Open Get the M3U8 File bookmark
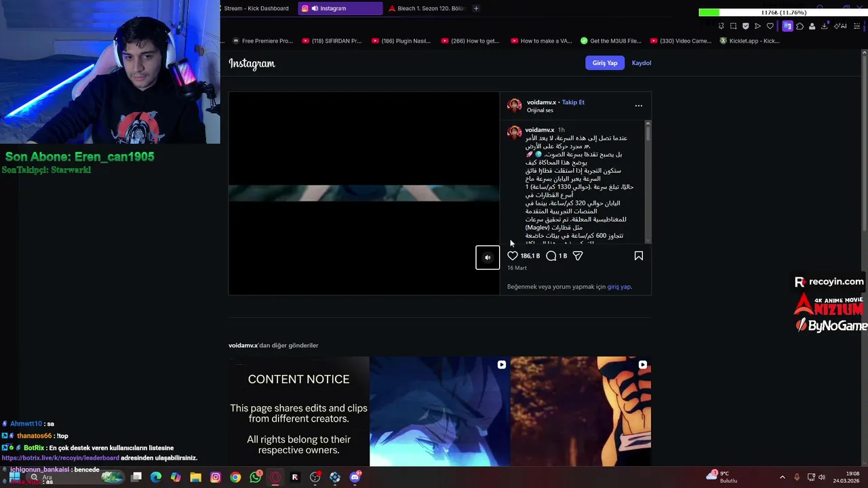 click(610, 41)
